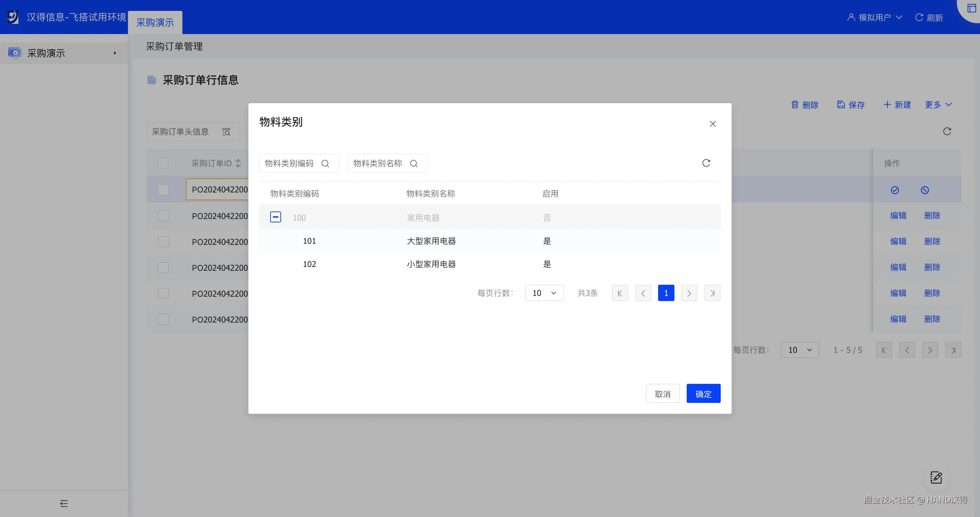Click the refresh icon inside material category dialog

[x=706, y=163]
